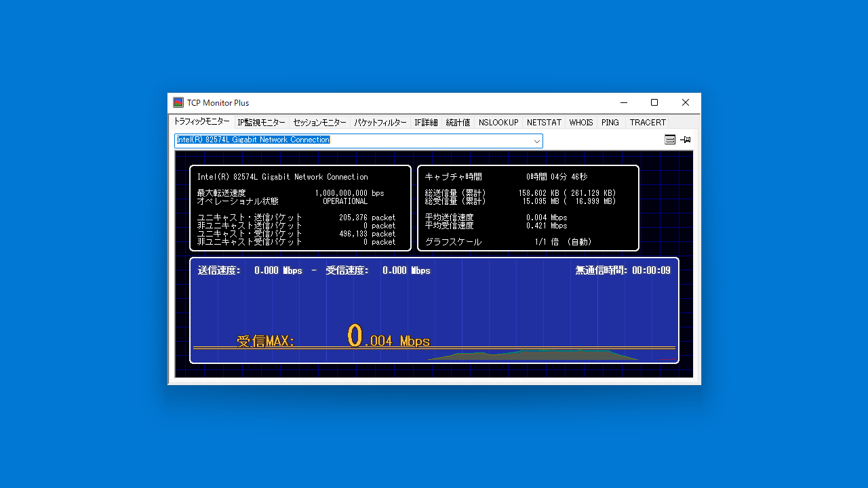Click the 受信MAX 0.004 Mbps readout
Screen dimensions: 868x488
(334, 337)
